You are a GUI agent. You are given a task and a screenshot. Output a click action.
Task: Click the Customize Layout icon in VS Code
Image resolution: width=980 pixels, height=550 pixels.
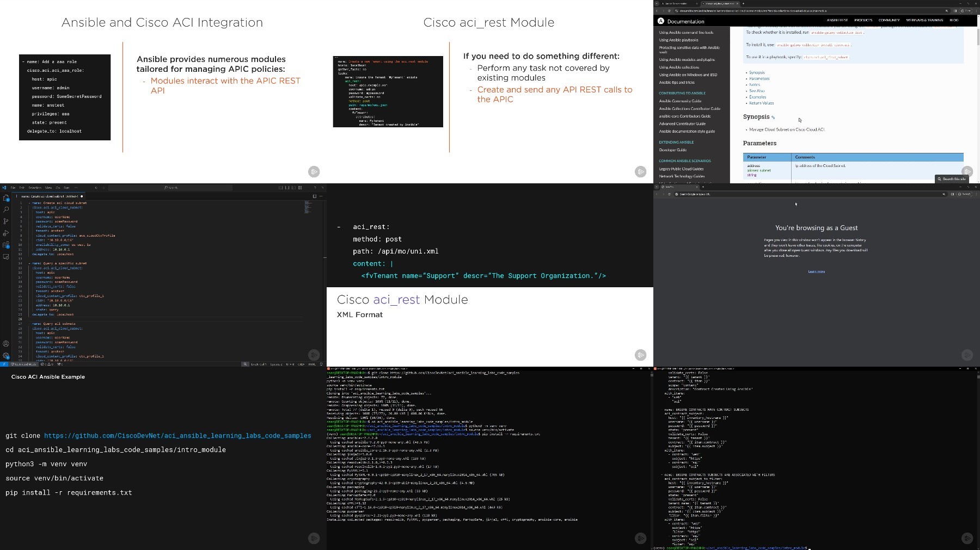click(x=300, y=188)
